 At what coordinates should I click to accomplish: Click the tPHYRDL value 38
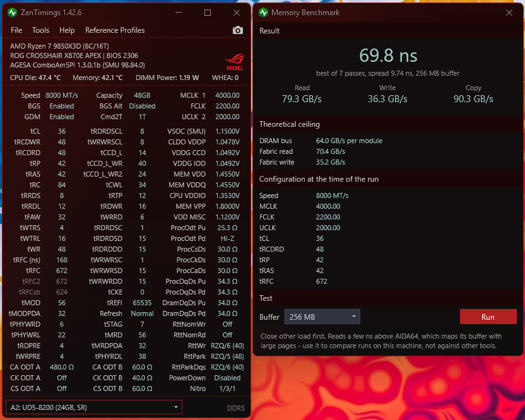coord(142,356)
